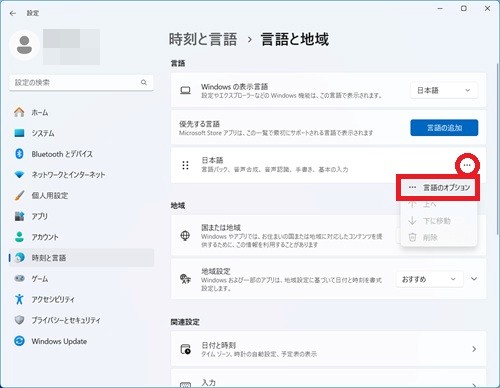Open the おすすめ regional format dropdown

(429, 279)
